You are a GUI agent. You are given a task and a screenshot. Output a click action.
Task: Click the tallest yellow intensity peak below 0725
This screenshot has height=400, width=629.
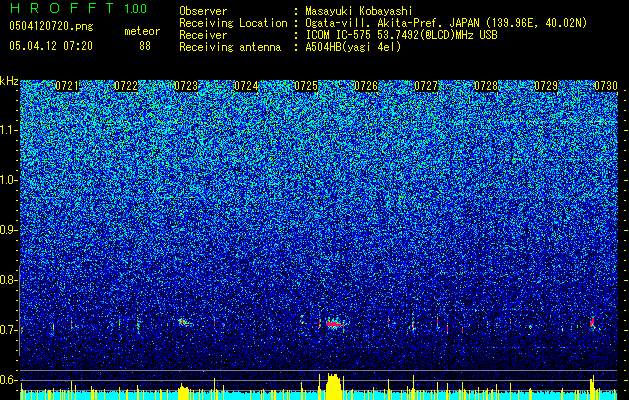[x=333, y=386]
